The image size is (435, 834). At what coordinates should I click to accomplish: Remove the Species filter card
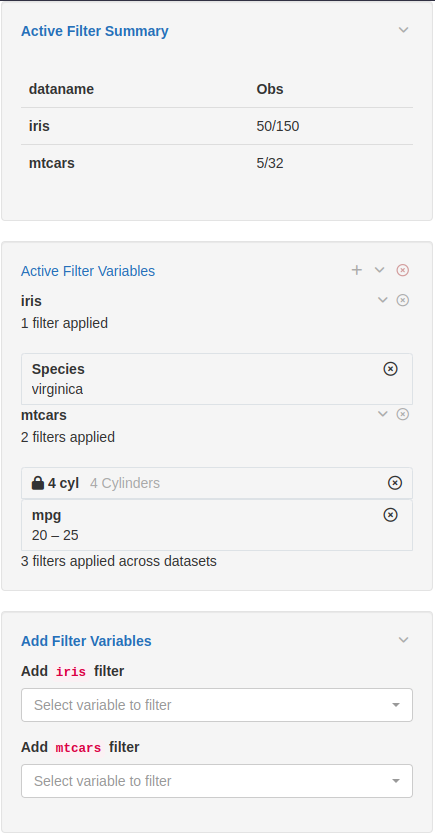coord(390,369)
